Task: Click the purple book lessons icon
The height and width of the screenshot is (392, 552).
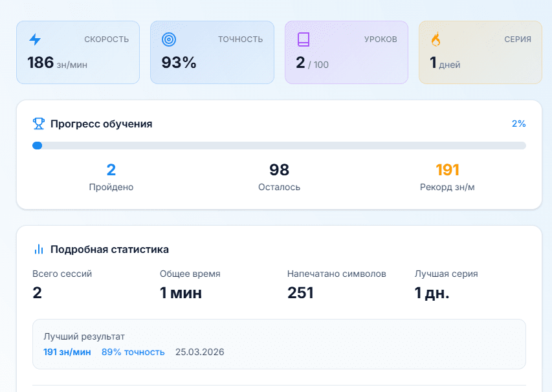Action: tap(304, 39)
